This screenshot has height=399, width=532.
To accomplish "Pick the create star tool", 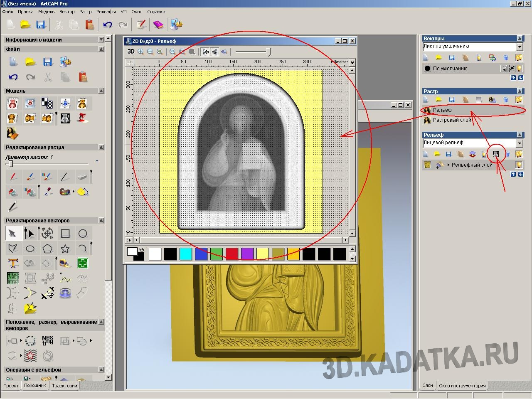I will [x=65, y=249].
